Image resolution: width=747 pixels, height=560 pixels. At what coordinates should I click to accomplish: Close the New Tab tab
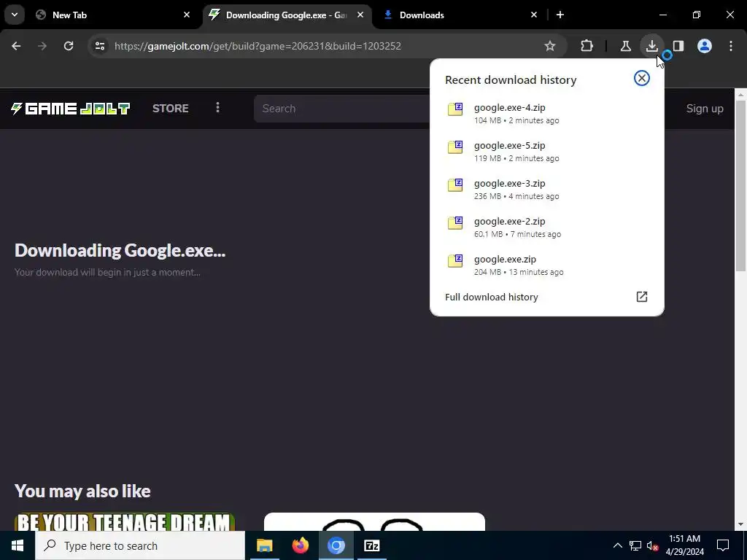tap(187, 15)
